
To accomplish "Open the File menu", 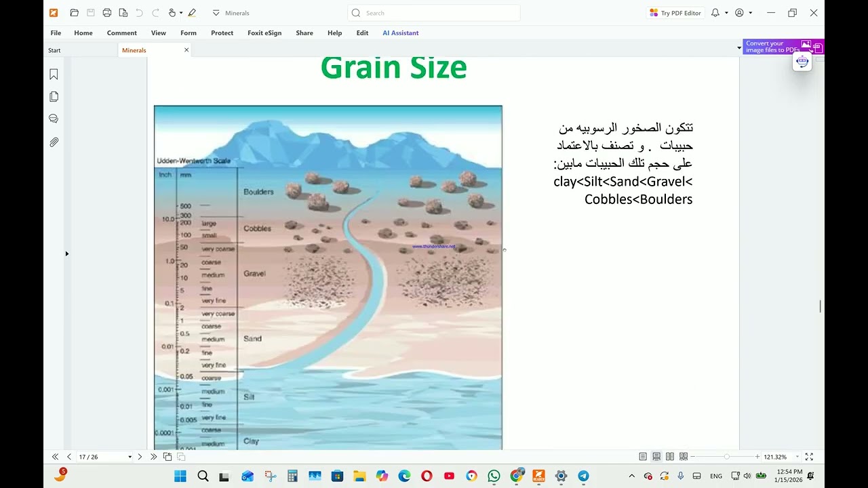I will click(x=56, y=33).
